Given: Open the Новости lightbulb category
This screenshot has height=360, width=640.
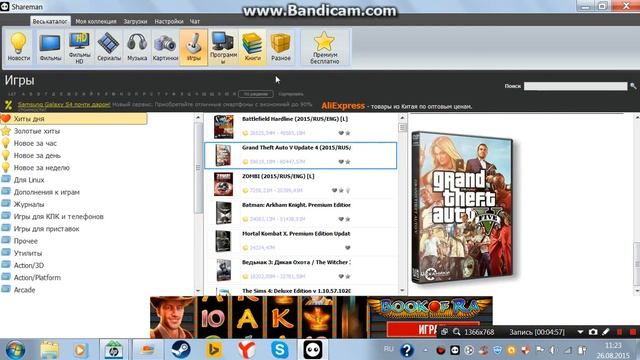Looking at the screenshot, I should [x=18, y=47].
